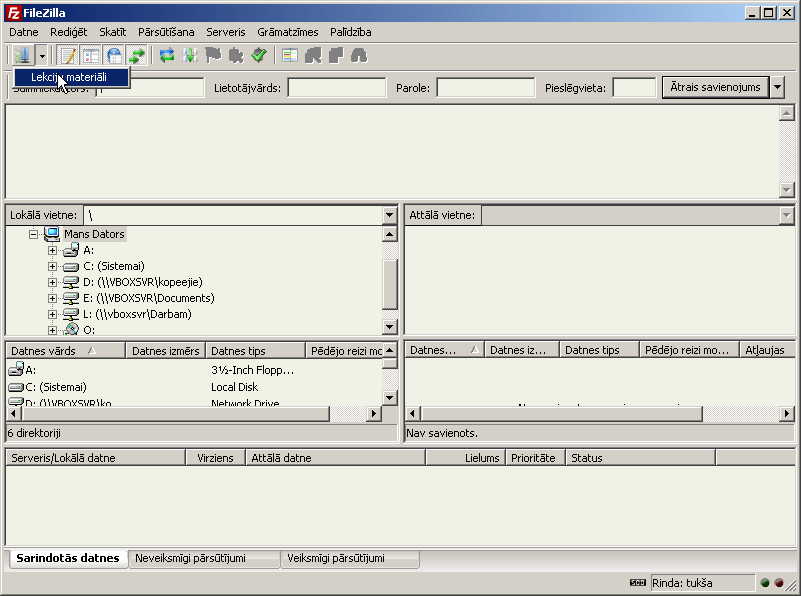Switch to Neveiksmīgi pārsūtījumi tab
801x596 pixels.
[204, 558]
